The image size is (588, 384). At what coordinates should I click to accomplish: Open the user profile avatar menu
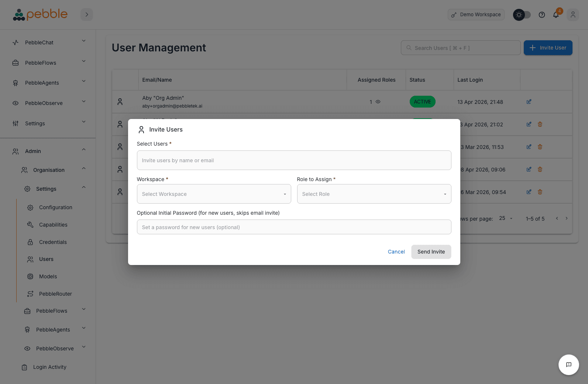(573, 15)
